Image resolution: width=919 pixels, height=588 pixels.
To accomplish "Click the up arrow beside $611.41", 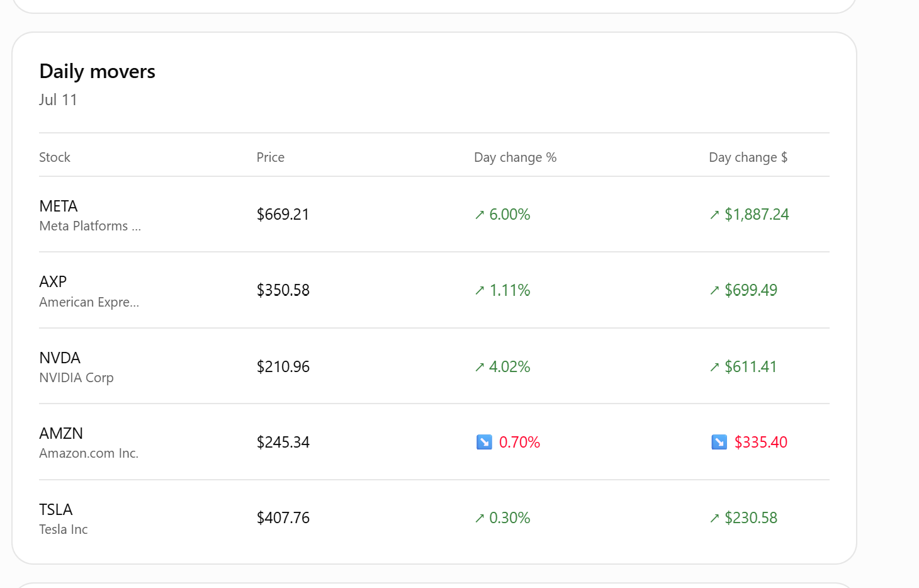I will tap(714, 367).
